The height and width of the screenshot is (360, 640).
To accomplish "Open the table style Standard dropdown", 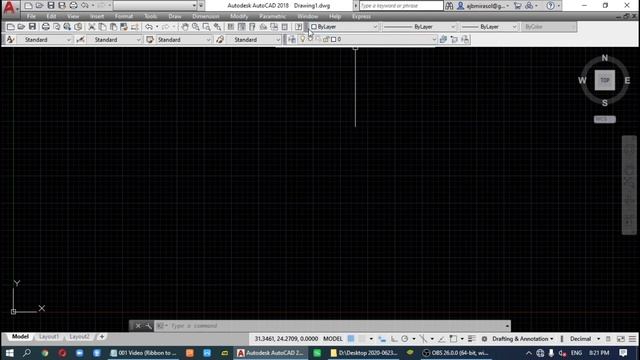I will click(x=184, y=40).
